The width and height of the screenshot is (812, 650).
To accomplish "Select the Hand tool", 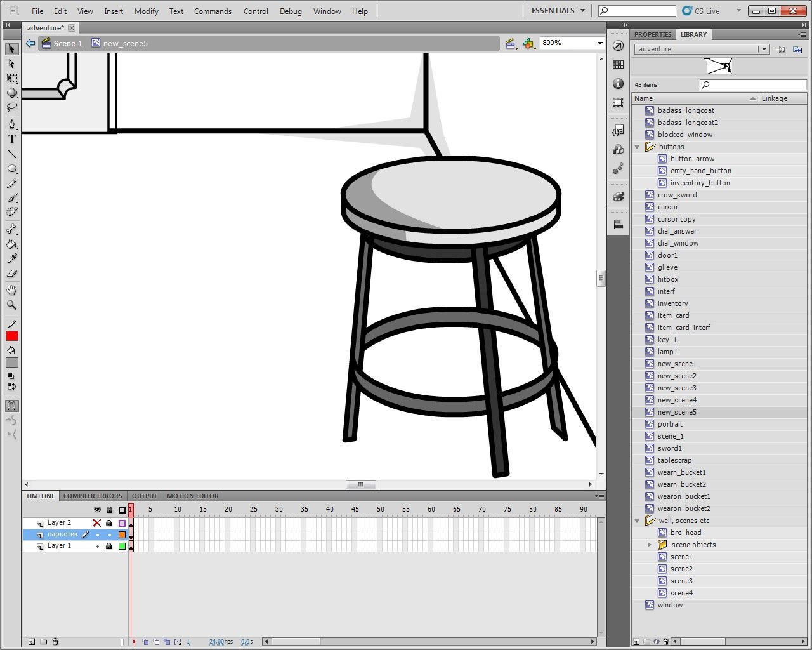I will pos(11,290).
